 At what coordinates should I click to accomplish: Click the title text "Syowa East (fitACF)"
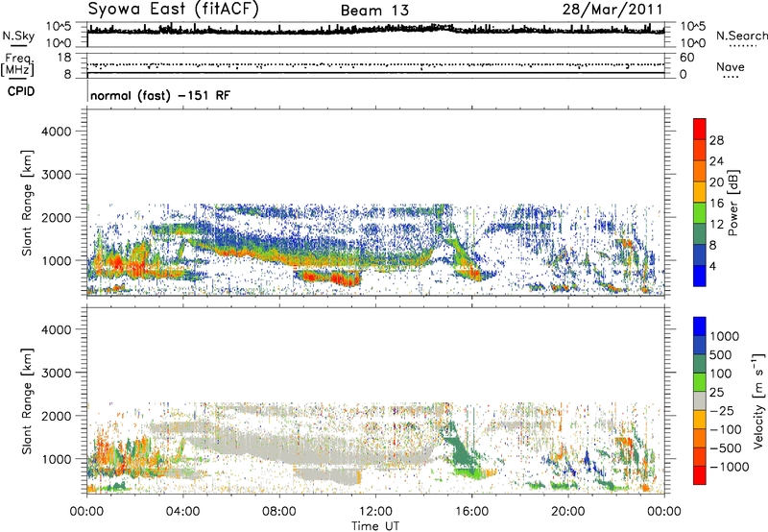pos(173,10)
